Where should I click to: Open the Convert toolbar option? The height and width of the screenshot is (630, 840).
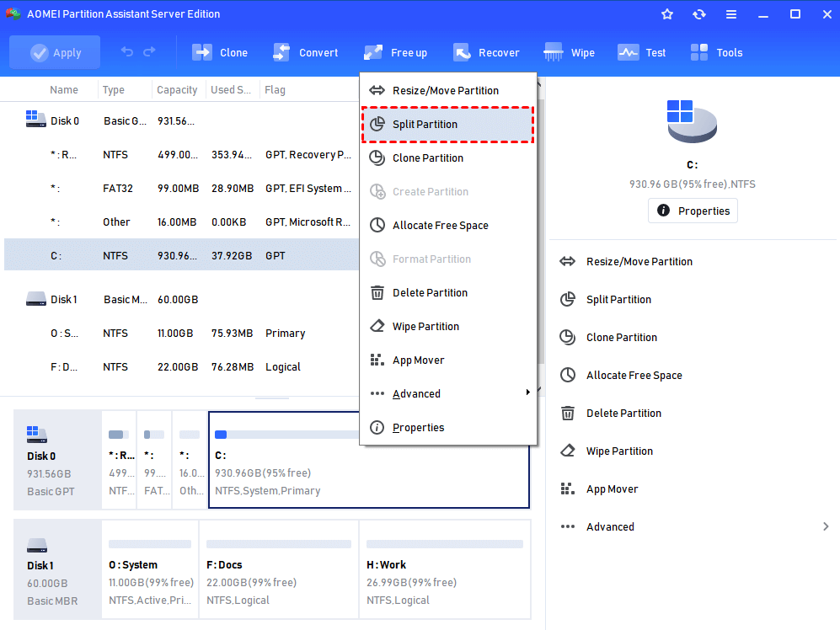click(305, 52)
